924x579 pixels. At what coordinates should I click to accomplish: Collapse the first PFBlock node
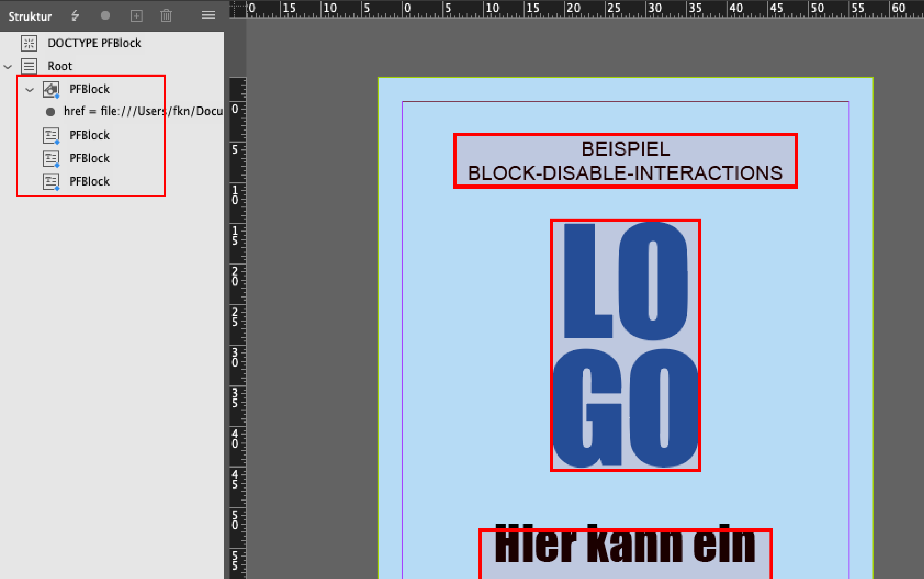pos(29,90)
